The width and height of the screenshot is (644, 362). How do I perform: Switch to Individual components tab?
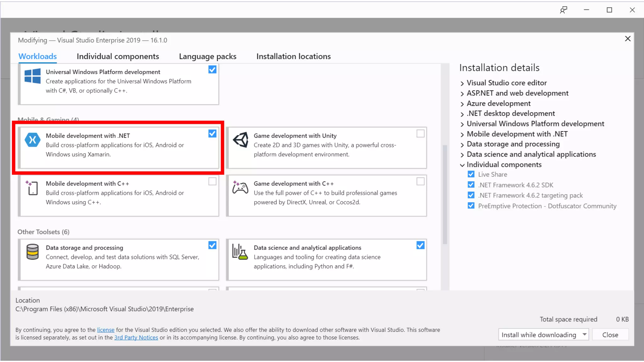click(x=118, y=57)
